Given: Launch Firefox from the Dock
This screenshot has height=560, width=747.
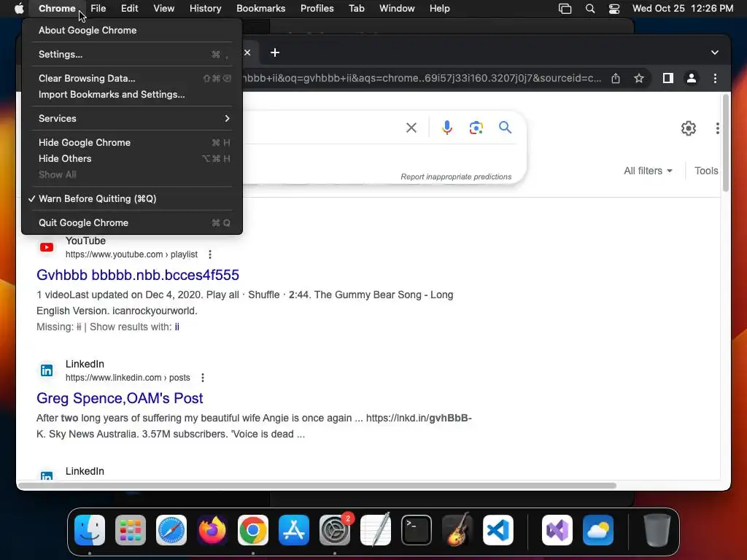Looking at the screenshot, I should [212, 530].
